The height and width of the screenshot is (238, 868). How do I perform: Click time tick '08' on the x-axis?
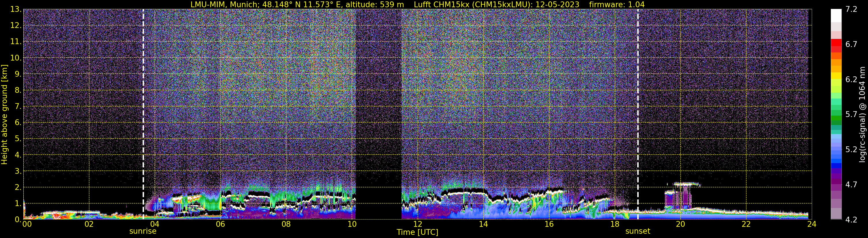[286, 224]
